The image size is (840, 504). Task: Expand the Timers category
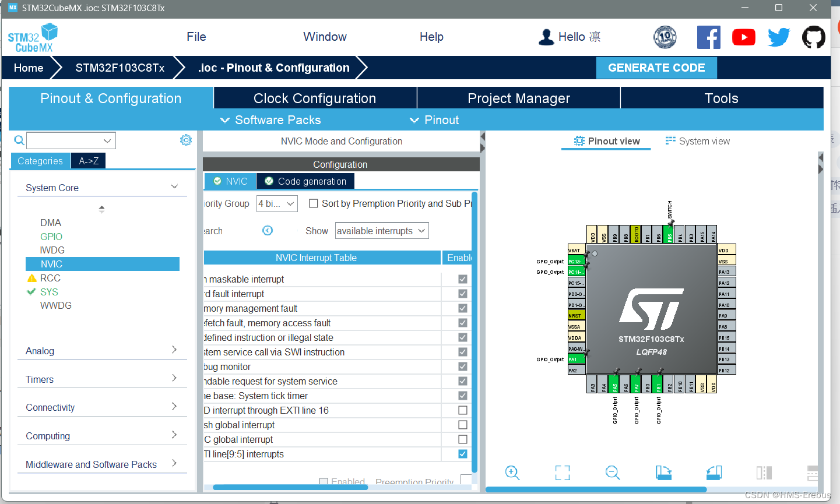pyautogui.click(x=174, y=378)
